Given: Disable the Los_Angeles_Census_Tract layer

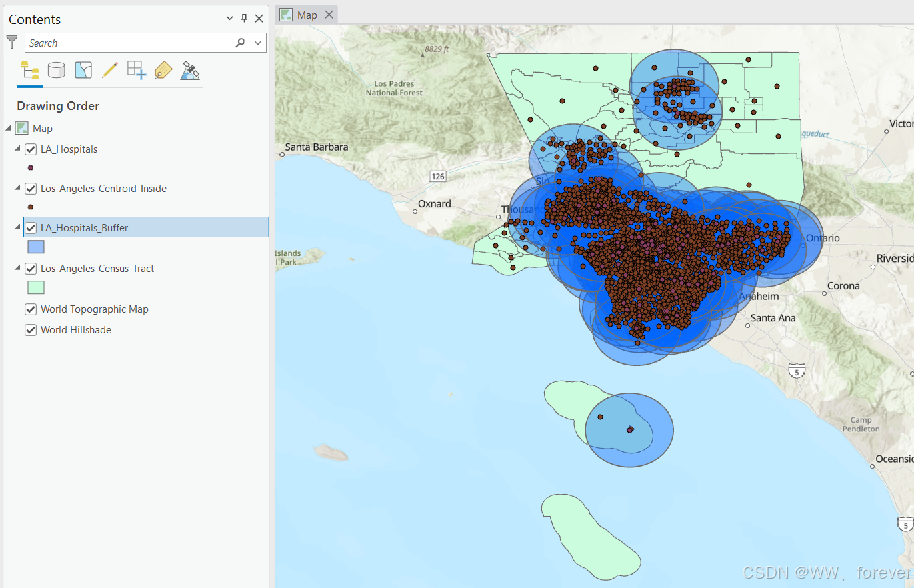Looking at the screenshot, I should 30,268.
